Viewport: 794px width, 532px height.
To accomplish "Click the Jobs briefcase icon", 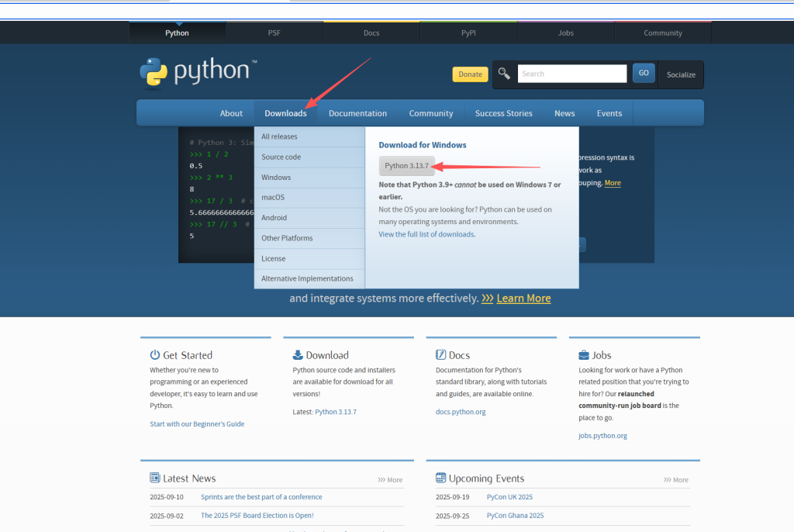I will pos(584,355).
